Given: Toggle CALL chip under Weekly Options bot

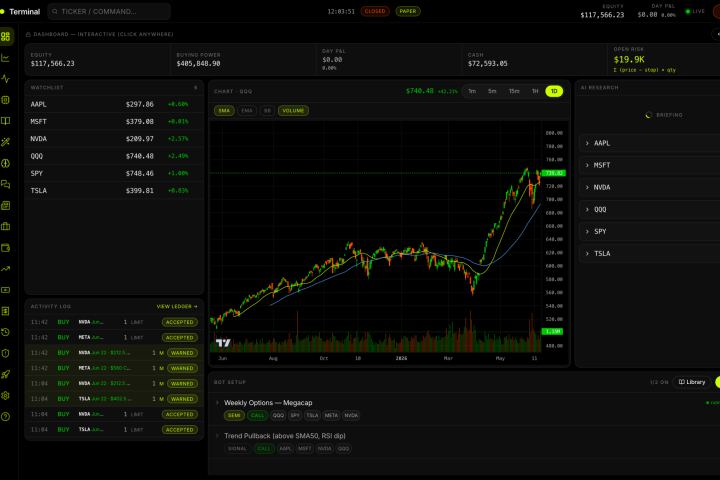Looking at the screenshot, I should [258, 415].
